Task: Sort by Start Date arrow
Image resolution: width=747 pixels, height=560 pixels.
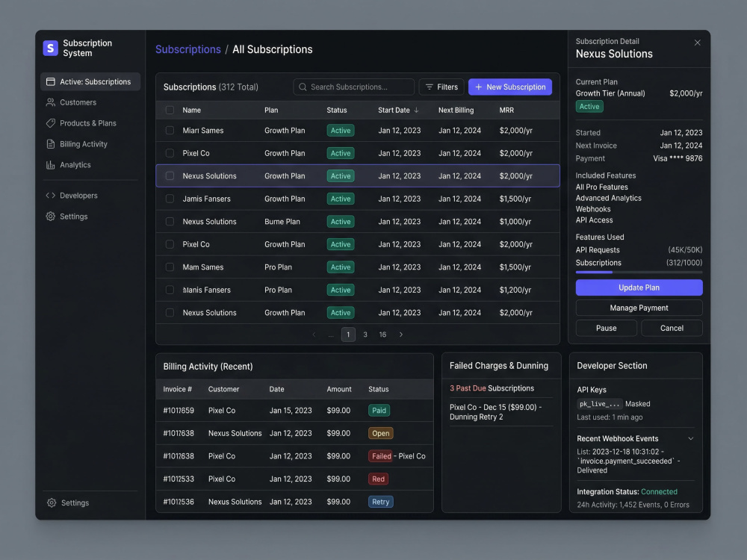Action: coord(416,110)
